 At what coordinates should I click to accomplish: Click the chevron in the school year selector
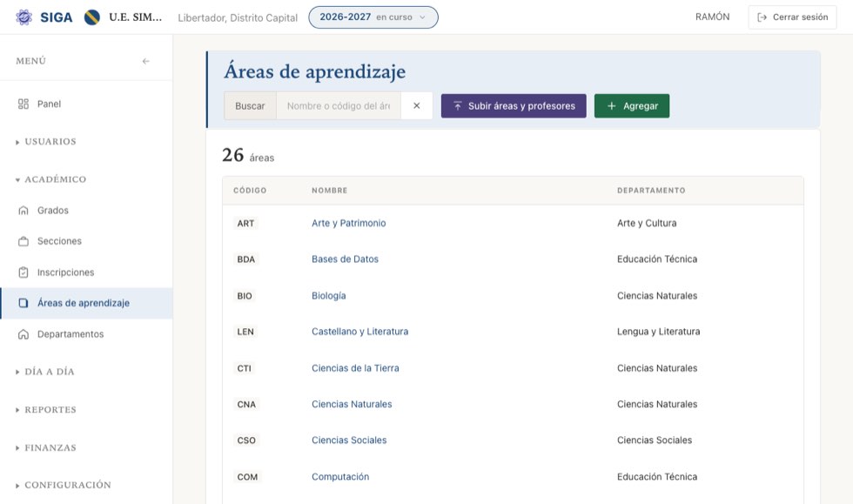click(x=422, y=17)
